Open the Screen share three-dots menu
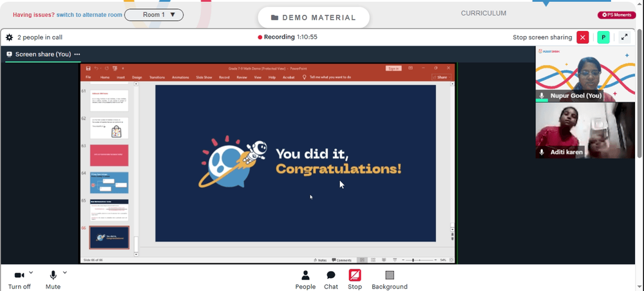 77,54
